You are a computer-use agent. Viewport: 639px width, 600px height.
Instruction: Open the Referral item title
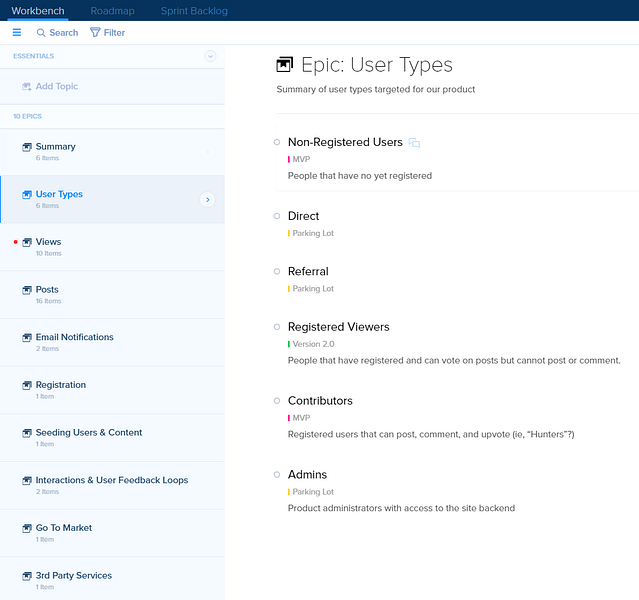click(x=308, y=271)
